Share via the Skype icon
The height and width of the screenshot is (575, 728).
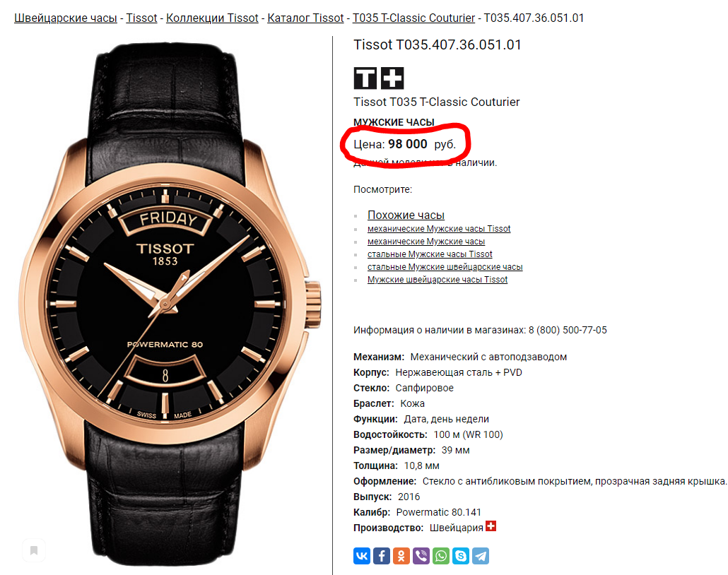(461, 555)
